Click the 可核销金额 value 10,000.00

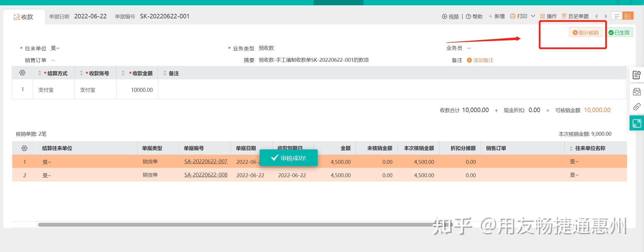[x=597, y=110]
